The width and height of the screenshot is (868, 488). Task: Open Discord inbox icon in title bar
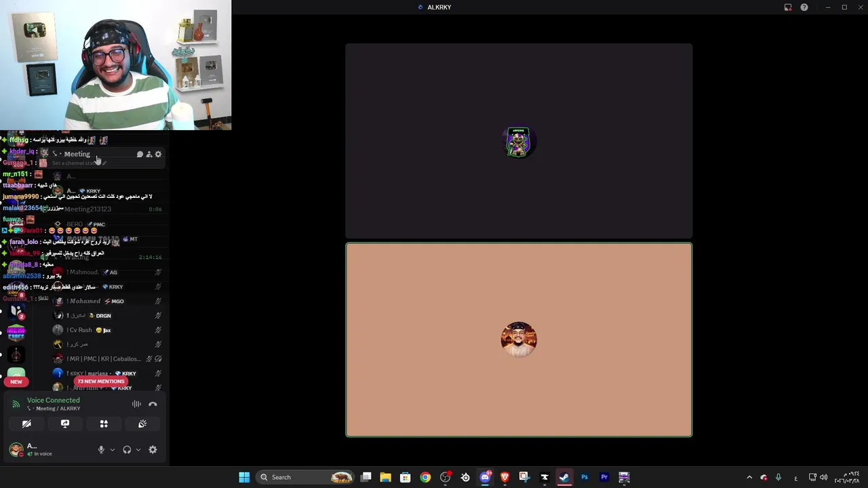788,7
